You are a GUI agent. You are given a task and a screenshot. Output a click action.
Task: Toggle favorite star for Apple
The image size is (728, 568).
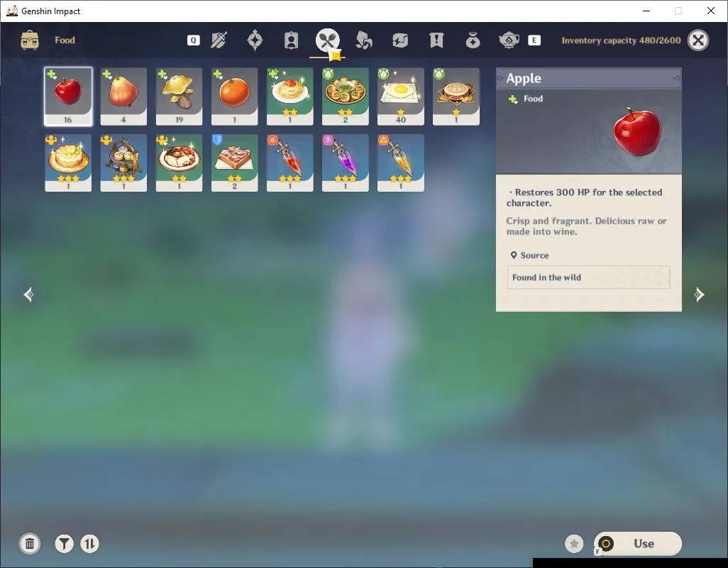(x=574, y=543)
